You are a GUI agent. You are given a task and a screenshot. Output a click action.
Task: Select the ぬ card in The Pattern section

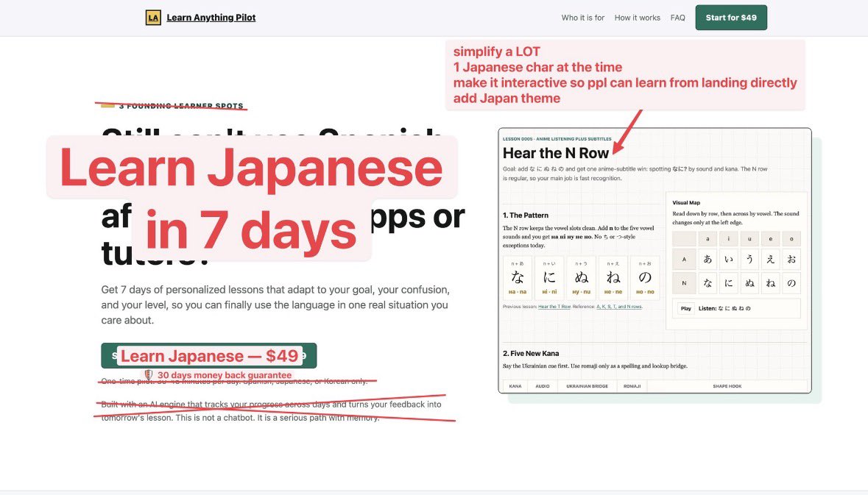click(x=582, y=277)
